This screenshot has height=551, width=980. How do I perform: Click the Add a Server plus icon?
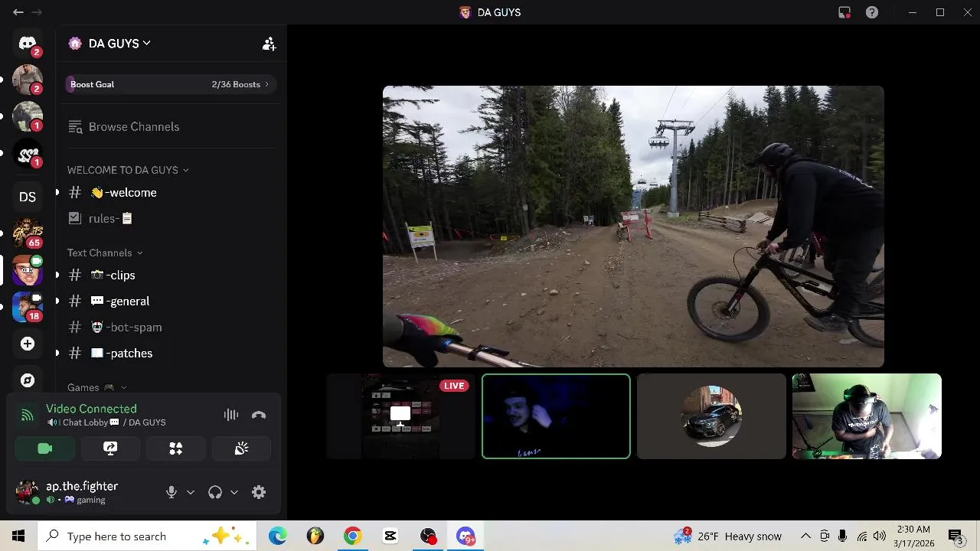coord(28,344)
